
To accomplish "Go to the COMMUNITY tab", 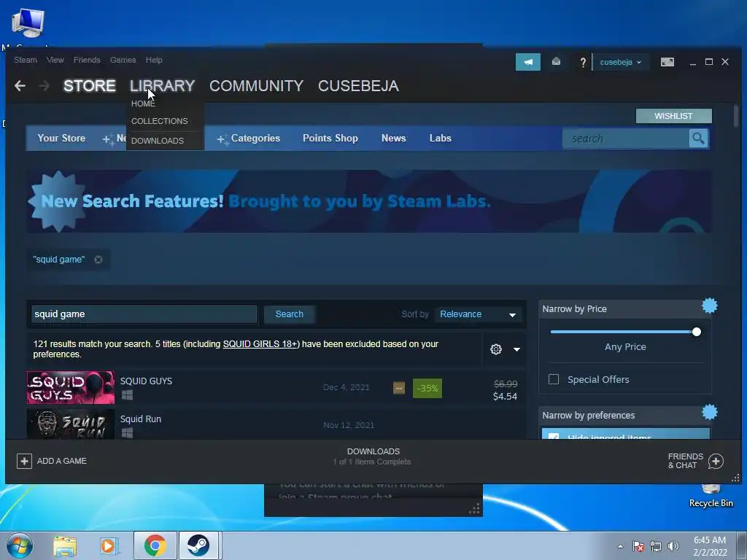I will pos(256,86).
